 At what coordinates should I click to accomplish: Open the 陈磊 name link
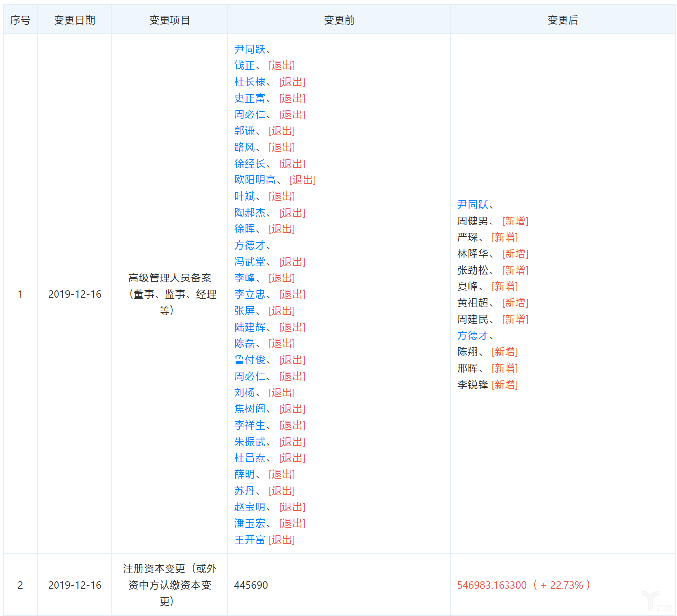coord(245,343)
